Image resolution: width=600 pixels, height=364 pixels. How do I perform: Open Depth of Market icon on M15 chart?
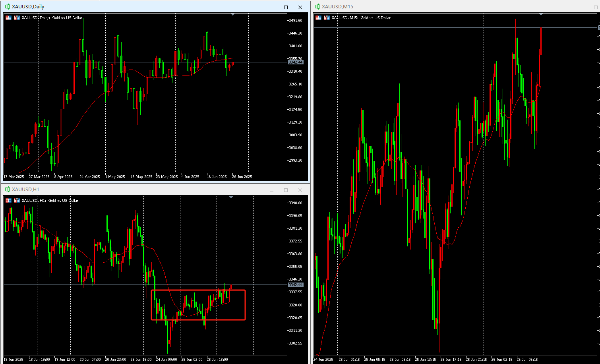tap(327, 17)
